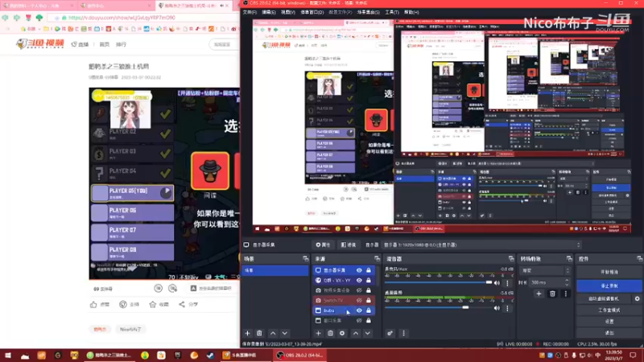Click thumbs-up like icon under Douyu video

click(93, 305)
